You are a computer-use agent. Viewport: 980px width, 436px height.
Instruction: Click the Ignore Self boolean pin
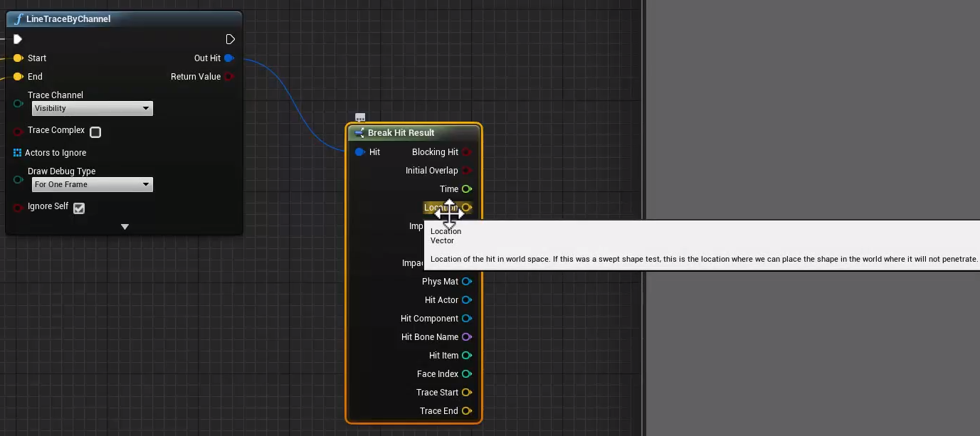[x=18, y=208]
